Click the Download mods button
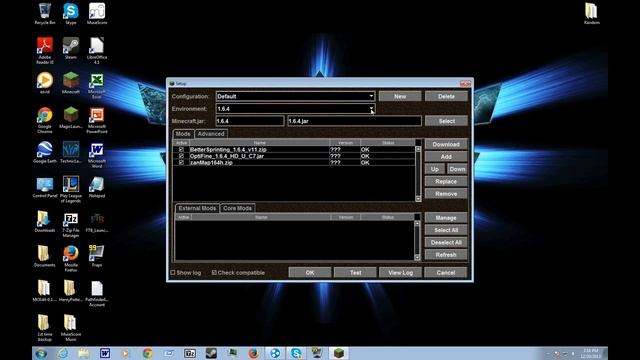 coord(446,144)
